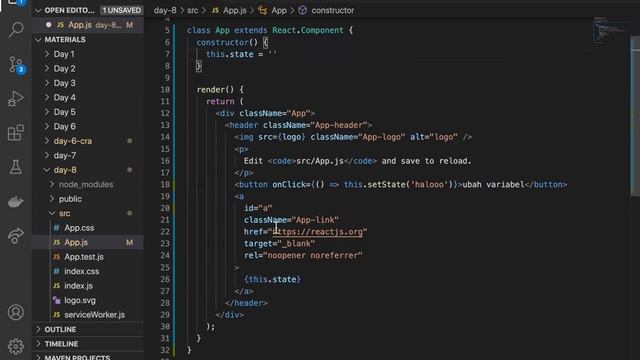
Task: Click the logo.svg file icon
Action: [x=57, y=300]
